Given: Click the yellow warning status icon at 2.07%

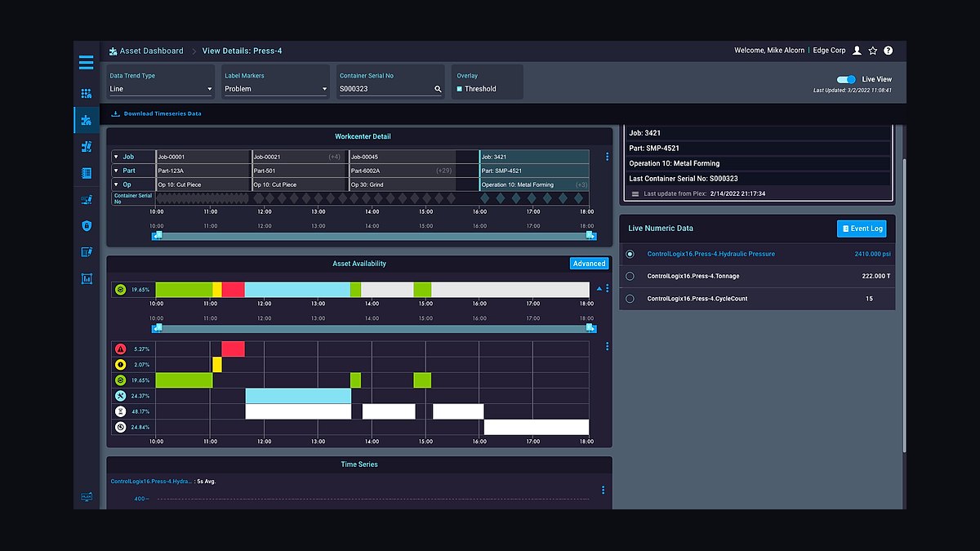Looking at the screenshot, I should [x=120, y=364].
